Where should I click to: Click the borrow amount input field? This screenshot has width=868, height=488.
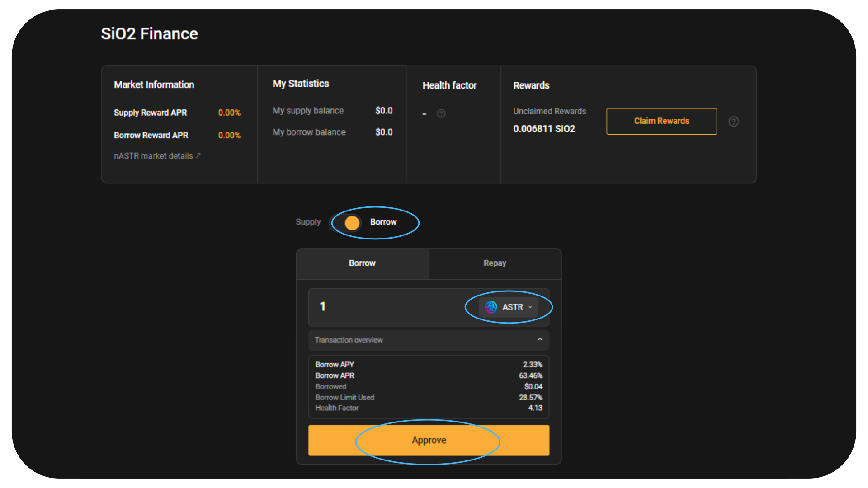389,307
